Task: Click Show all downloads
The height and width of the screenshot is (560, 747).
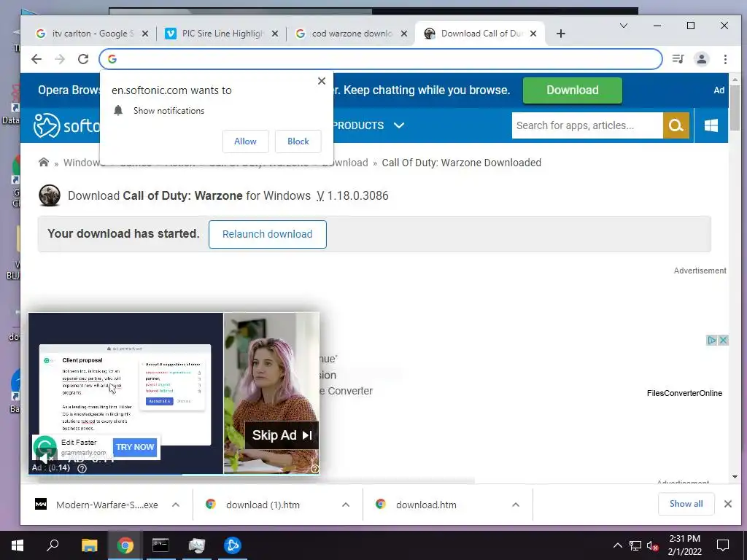Action: click(686, 504)
